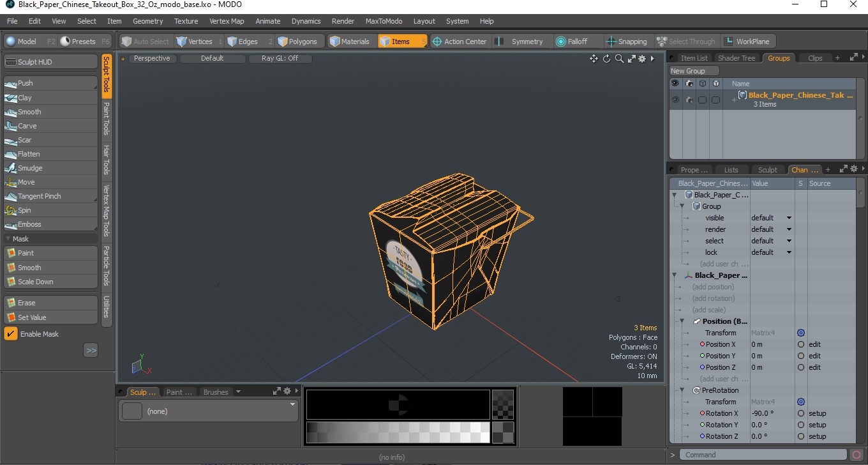Choose the Smooth sculpt tool
The width and height of the screenshot is (868, 465).
click(x=51, y=112)
